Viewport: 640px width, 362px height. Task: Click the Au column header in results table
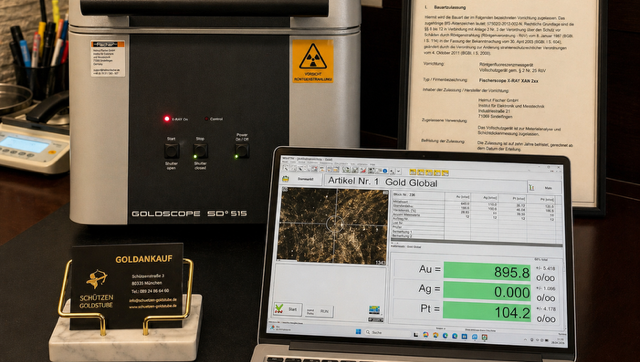pos(462,197)
